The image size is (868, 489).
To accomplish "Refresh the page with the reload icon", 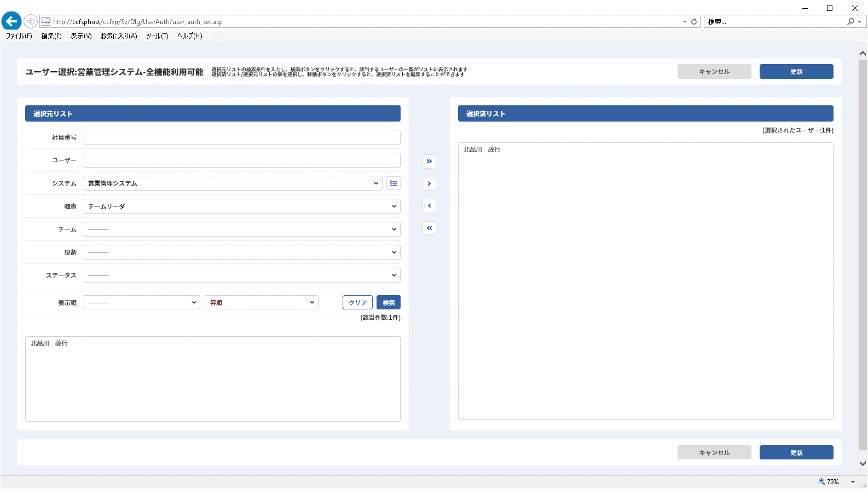I will coord(694,22).
